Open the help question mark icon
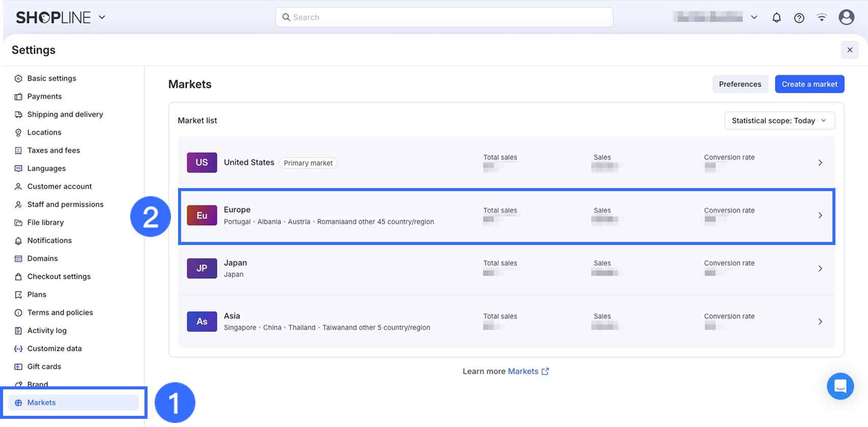868x427 pixels. pyautogui.click(x=799, y=18)
